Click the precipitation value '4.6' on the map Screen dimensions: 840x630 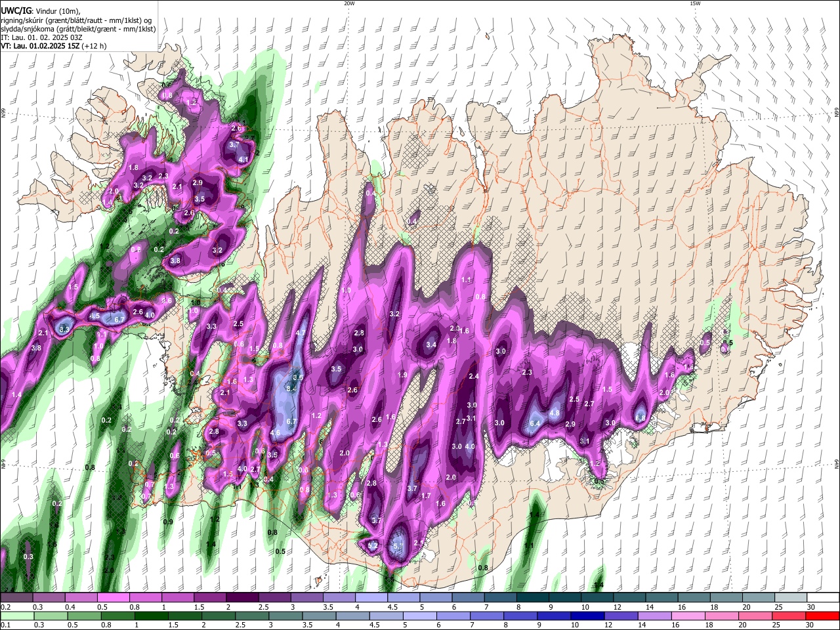click(x=275, y=433)
